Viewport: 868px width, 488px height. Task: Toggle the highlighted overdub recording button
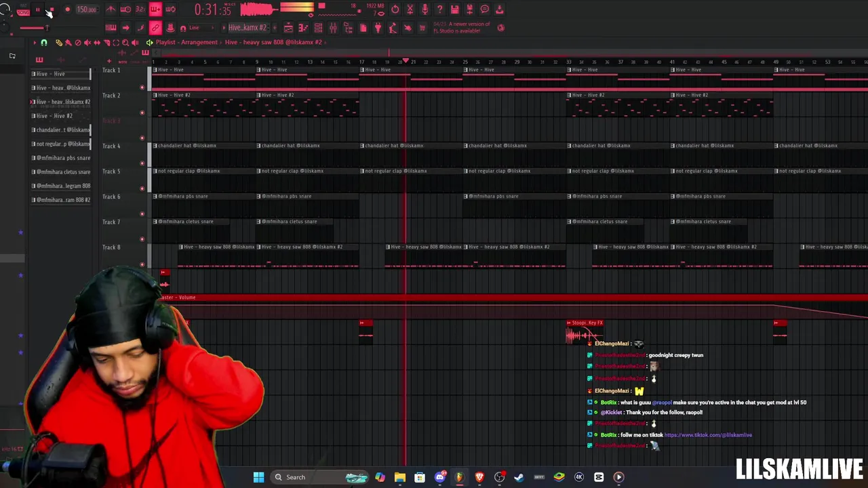[x=155, y=9]
